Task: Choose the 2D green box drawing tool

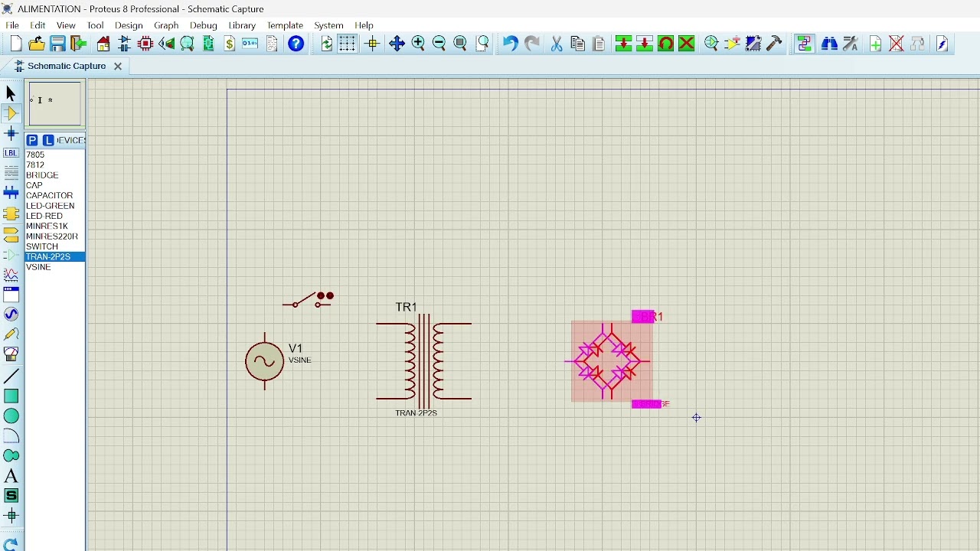Action: [x=11, y=396]
